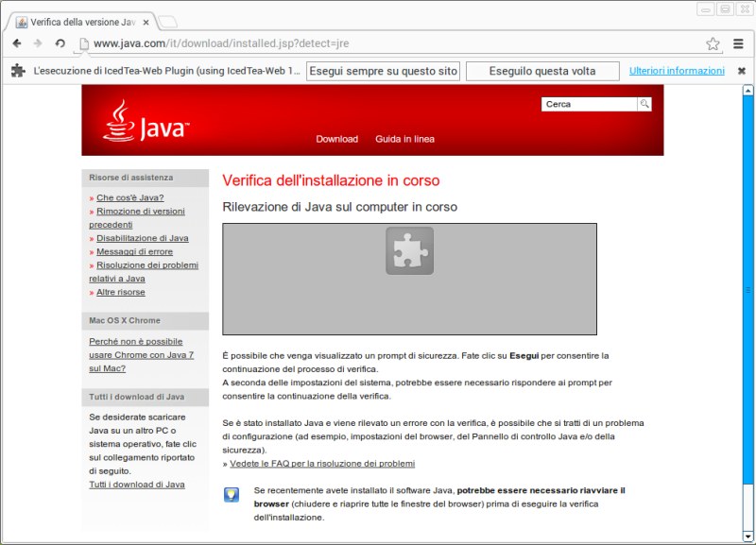The image size is (756, 545).
Task: Click Esegui sempre su questo sito button
Action: point(383,72)
